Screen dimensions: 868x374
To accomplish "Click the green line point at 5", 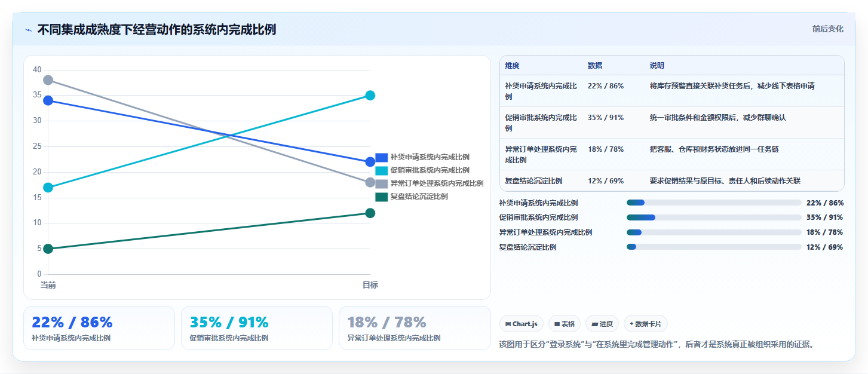I will point(48,249).
